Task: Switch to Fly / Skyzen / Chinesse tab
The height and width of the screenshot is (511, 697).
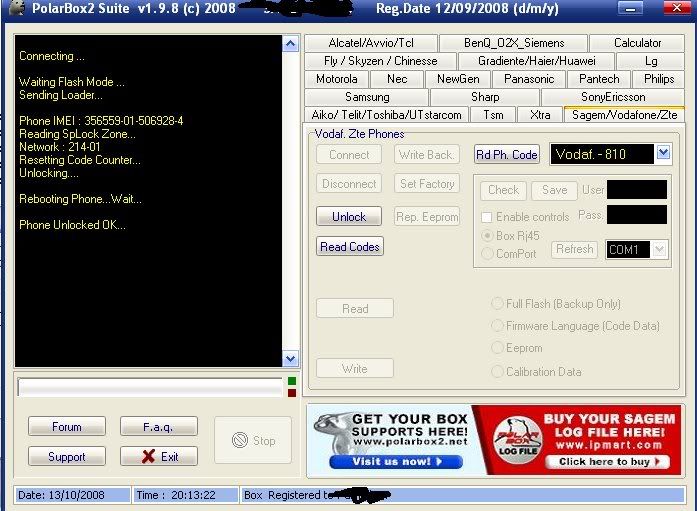Action: coord(381,61)
